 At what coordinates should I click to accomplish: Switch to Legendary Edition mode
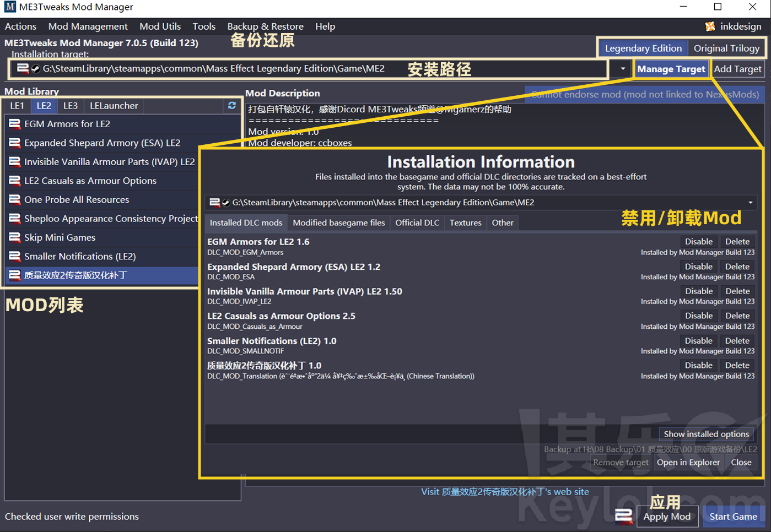[x=643, y=48]
